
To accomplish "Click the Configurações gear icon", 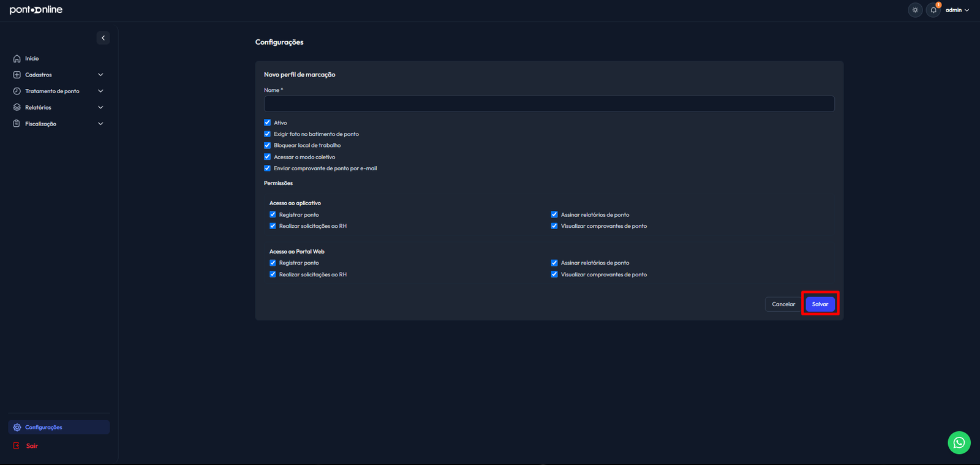I will (x=17, y=428).
